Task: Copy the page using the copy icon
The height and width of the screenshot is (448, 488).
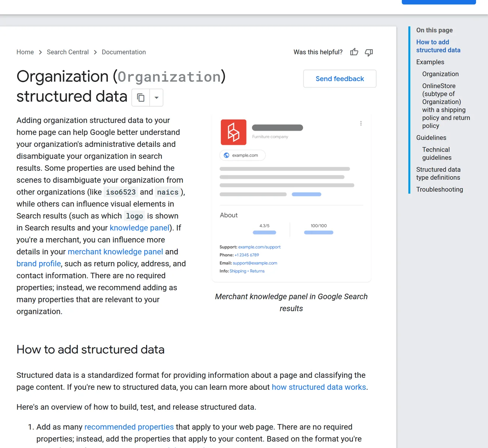Action: coord(141,98)
